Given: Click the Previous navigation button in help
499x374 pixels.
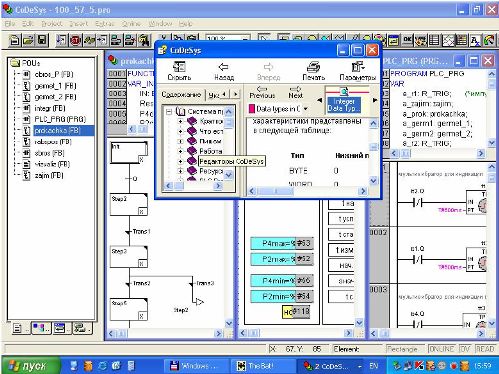Looking at the screenshot, I should (x=262, y=92).
